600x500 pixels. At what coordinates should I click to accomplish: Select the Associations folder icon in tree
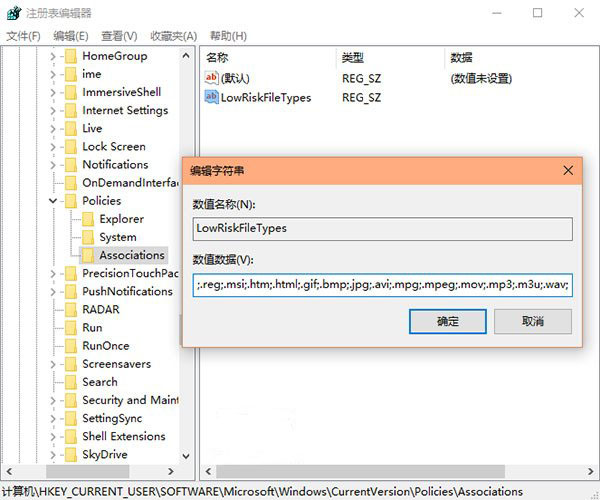point(87,255)
